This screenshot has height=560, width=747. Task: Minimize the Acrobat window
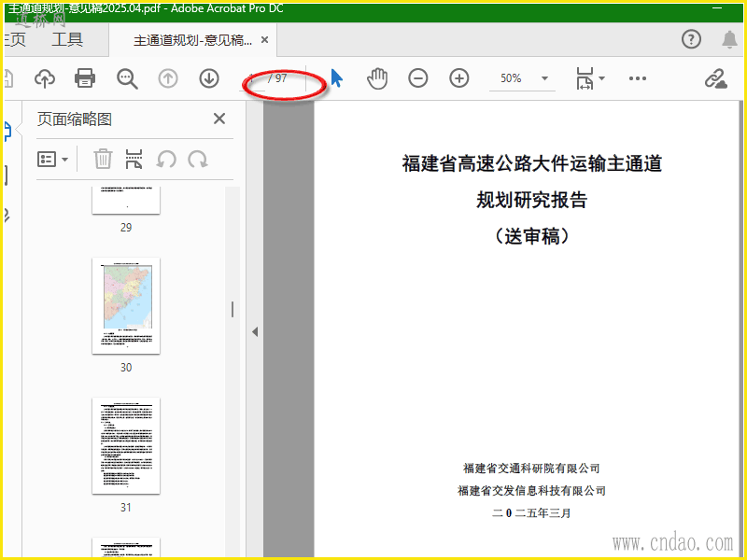pos(717,8)
